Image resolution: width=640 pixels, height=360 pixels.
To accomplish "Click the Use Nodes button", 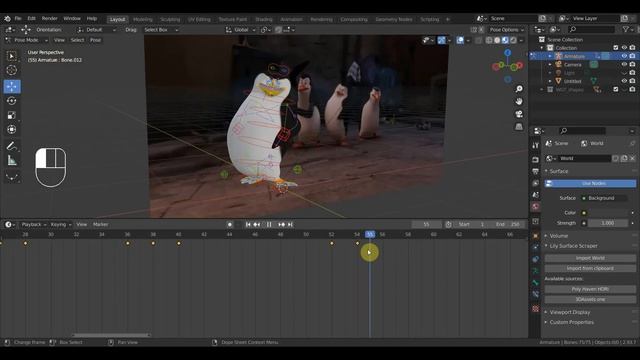I will click(590, 184).
